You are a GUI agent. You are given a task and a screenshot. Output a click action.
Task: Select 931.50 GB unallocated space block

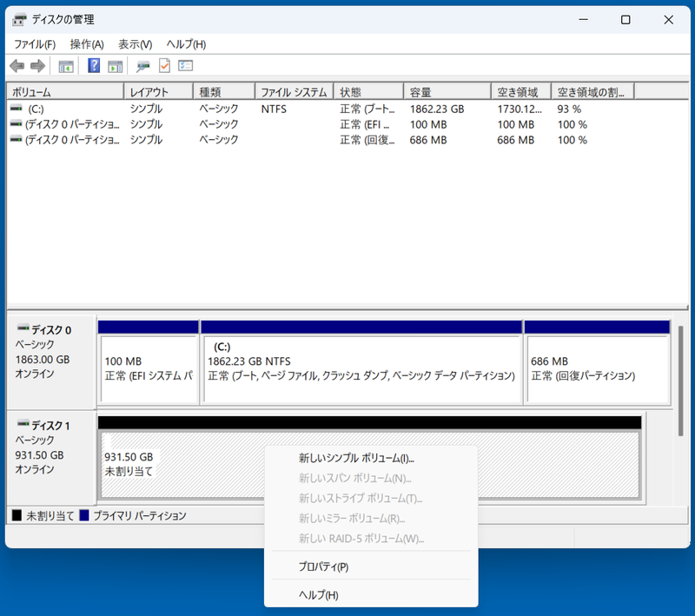pos(370,459)
